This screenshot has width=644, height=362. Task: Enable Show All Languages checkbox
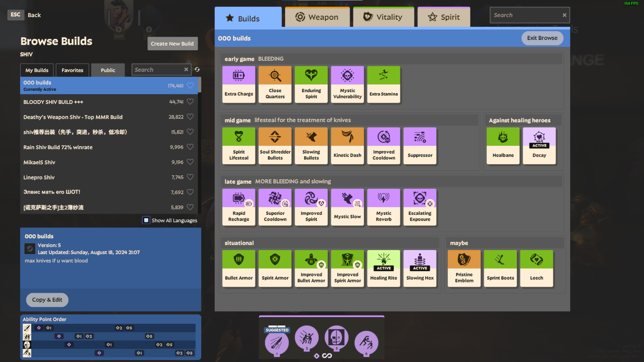point(146,220)
